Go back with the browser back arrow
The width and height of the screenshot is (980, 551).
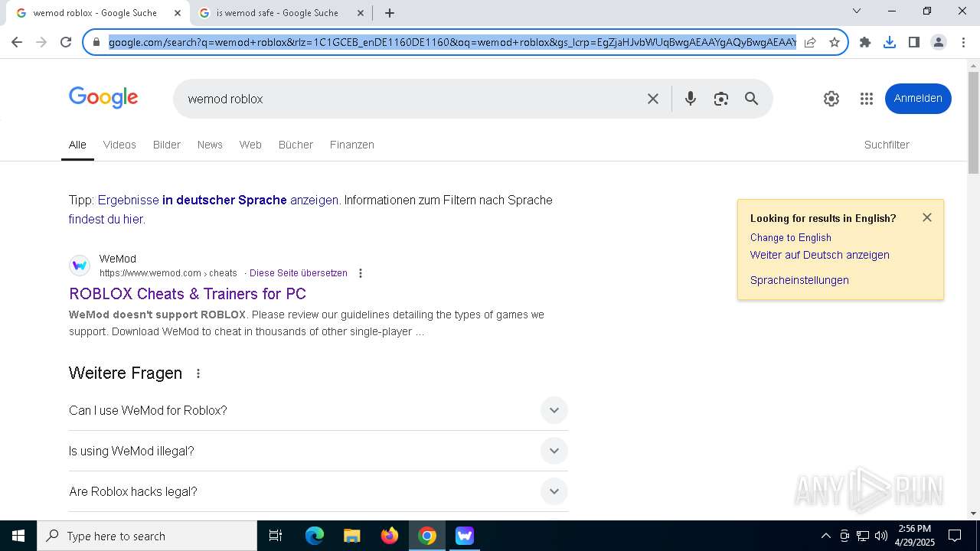17,42
